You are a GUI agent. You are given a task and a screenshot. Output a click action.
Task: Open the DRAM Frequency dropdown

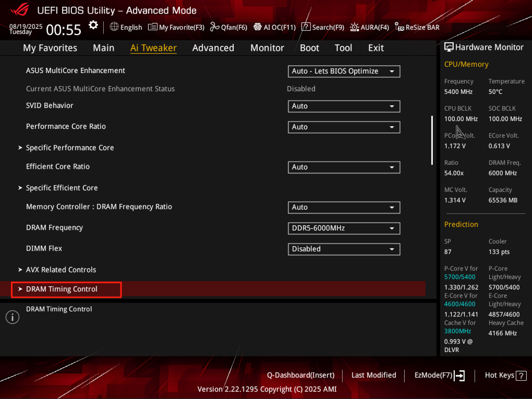344,228
